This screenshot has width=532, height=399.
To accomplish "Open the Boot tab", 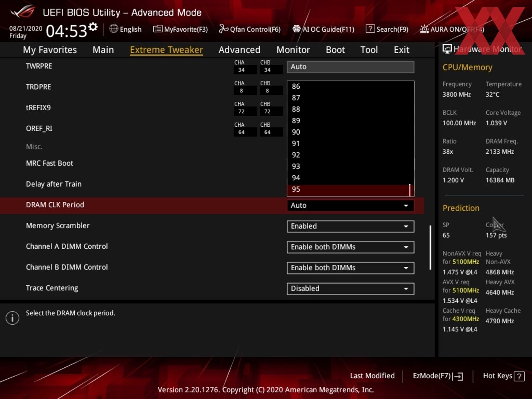I will coord(335,50).
